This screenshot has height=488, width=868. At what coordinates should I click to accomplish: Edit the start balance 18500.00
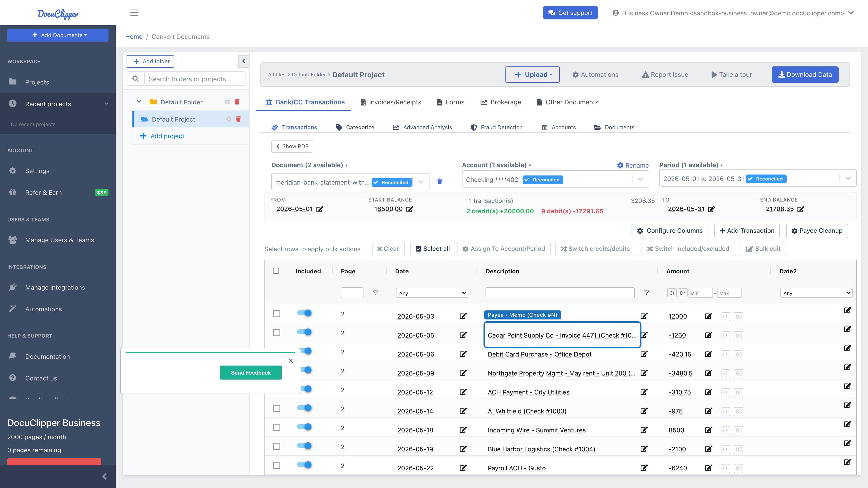tap(410, 209)
